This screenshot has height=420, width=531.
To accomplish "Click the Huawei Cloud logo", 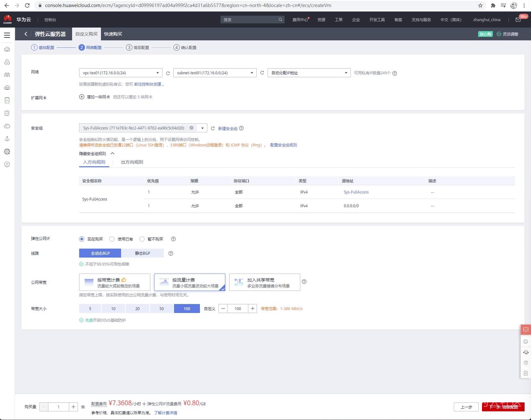I will coord(7,20).
